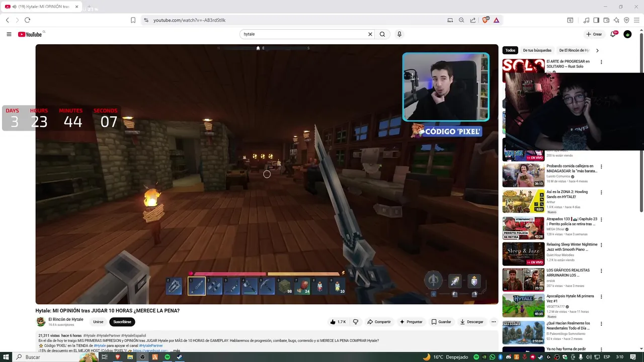Open 'Así es la ZONA 2' video thumbnail
Viewport: 644px width, 362px height.
(523, 202)
